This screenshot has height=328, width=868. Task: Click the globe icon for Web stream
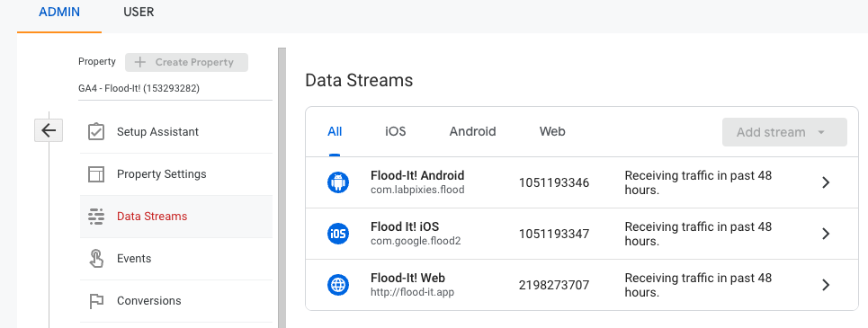coord(337,285)
